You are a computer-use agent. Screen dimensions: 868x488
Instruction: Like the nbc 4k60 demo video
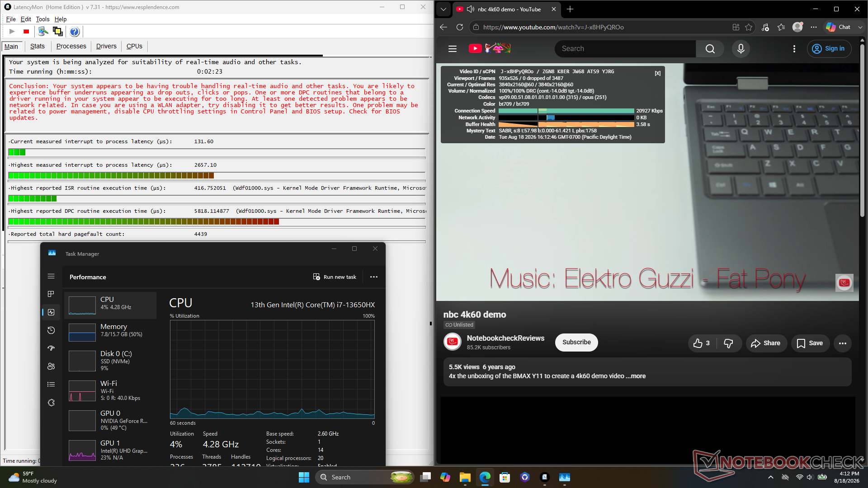pyautogui.click(x=702, y=343)
